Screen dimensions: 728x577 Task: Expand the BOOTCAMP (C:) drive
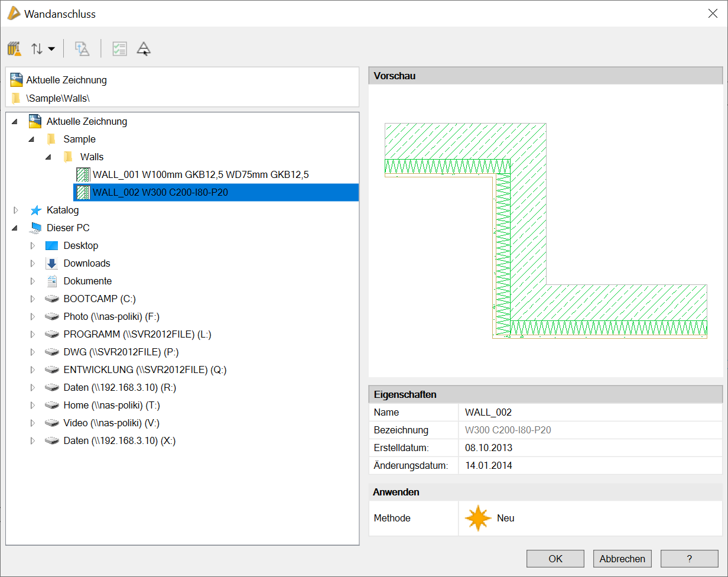point(32,299)
